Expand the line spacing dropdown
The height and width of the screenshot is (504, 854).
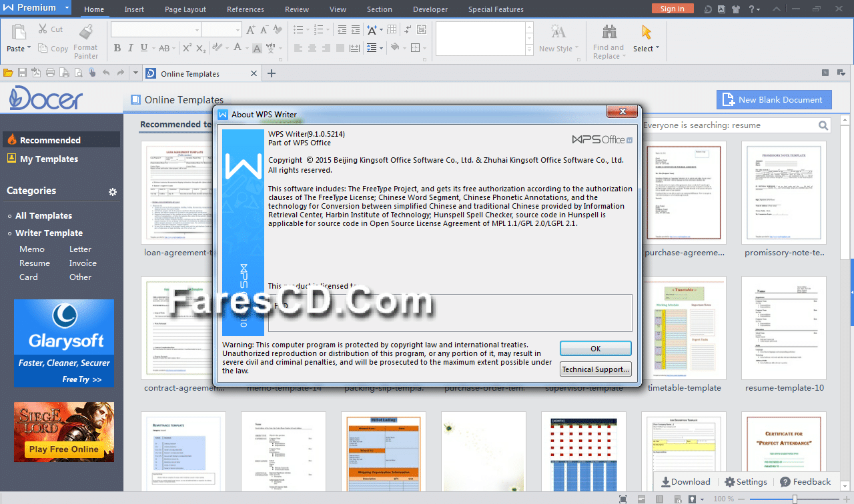(x=381, y=48)
